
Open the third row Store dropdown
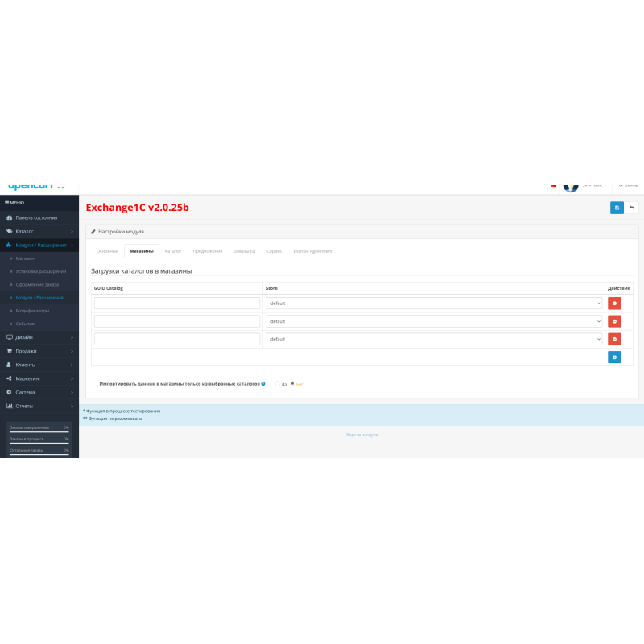click(x=434, y=339)
